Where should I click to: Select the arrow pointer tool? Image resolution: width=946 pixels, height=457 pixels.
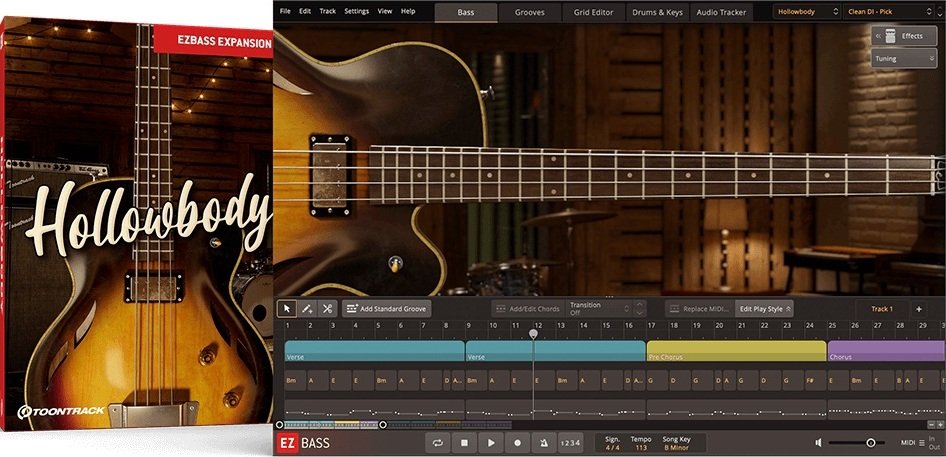tap(287, 308)
